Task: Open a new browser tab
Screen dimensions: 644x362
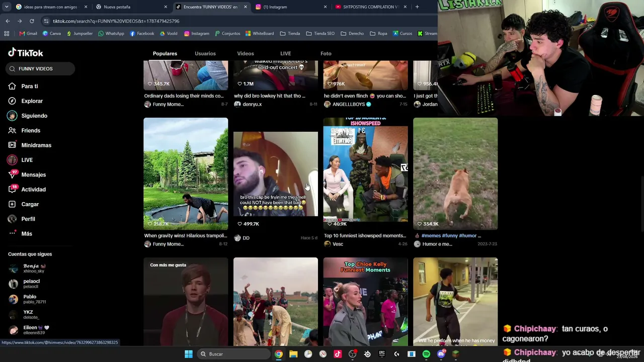Action: pos(417,7)
